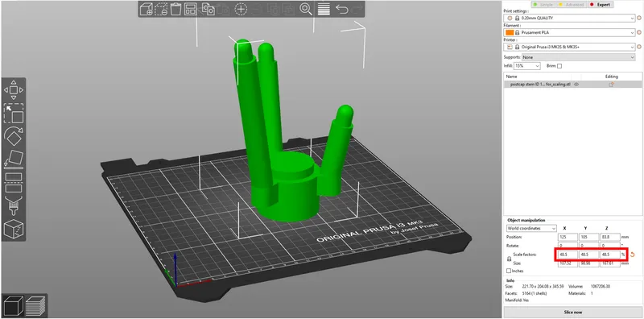Select the Cut tool
This screenshot has height=319, width=644.
tap(14, 183)
